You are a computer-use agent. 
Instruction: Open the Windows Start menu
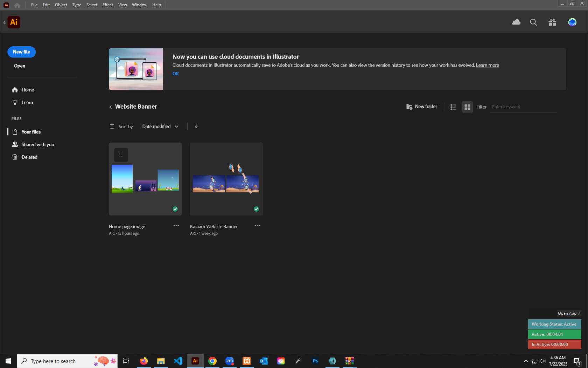coord(8,361)
